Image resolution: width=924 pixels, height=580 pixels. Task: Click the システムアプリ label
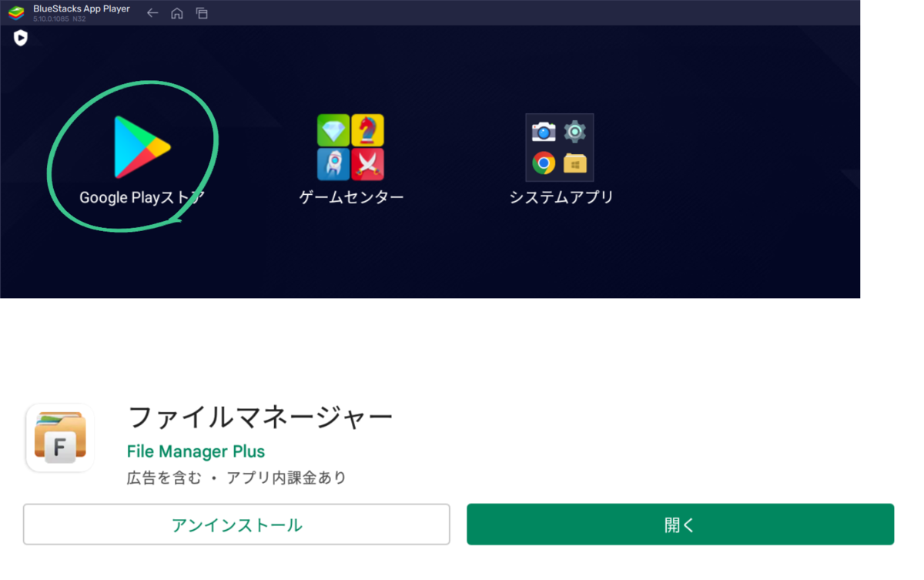pos(561,197)
